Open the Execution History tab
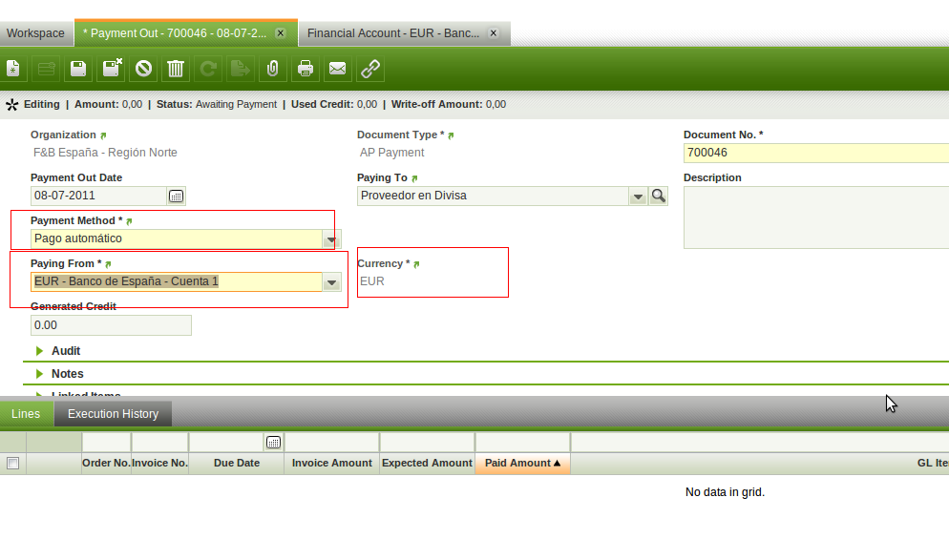This screenshot has width=949, height=560. click(114, 414)
